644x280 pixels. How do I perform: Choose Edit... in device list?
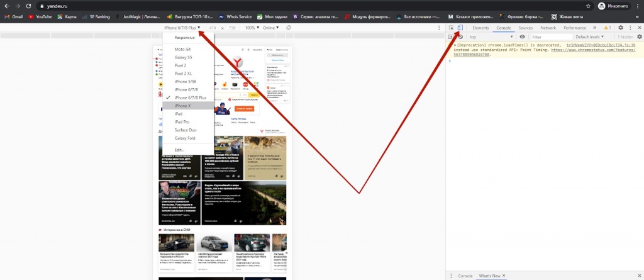(x=188, y=150)
